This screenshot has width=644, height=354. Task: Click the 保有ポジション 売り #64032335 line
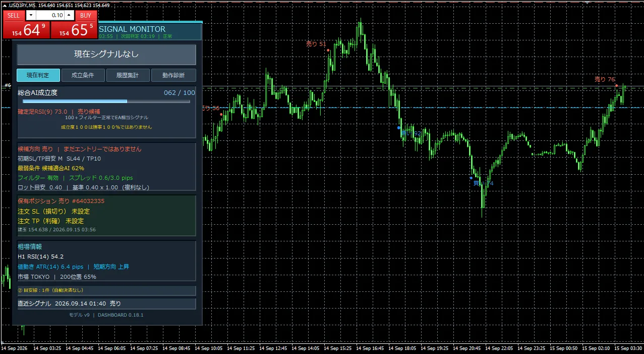pos(61,201)
